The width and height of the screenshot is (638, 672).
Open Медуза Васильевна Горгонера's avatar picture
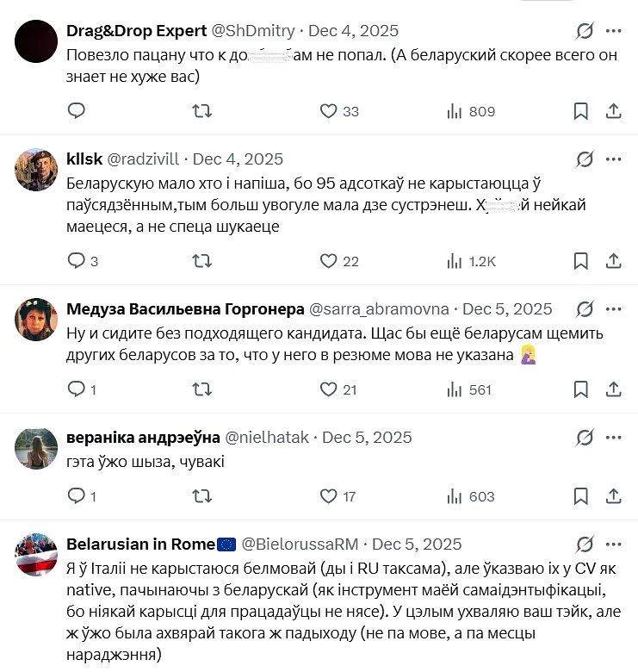(x=36, y=319)
